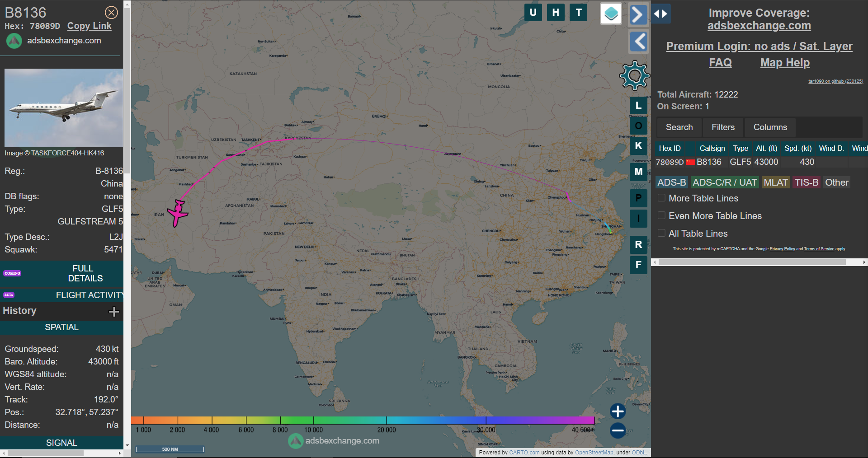The image size is (868, 458).
Task: Open Premium Login link
Action: tap(759, 46)
